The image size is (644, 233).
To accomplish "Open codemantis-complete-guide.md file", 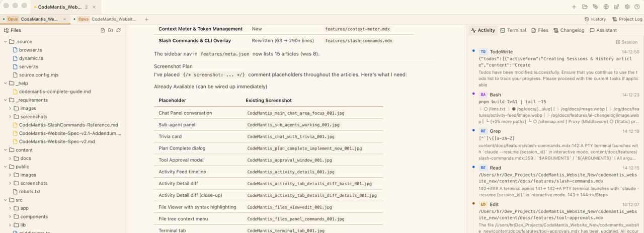I will 55,92.
